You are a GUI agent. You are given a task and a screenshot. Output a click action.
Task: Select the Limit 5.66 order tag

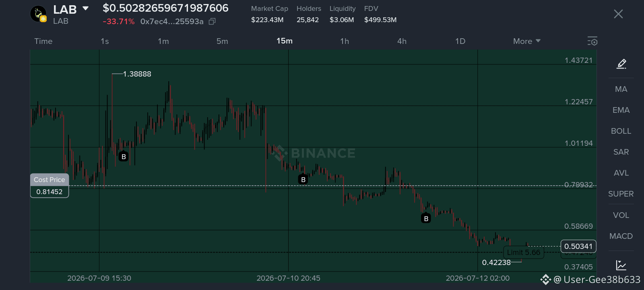pyautogui.click(x=524, y=253)
